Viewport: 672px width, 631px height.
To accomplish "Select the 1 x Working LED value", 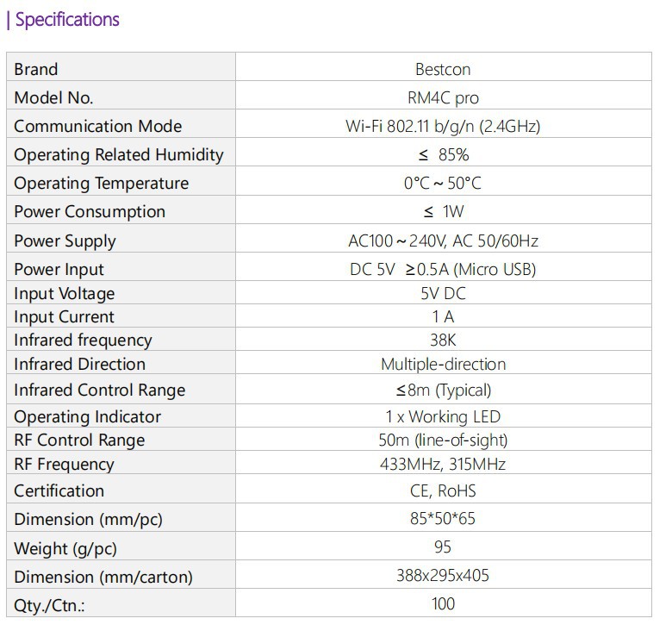I will point(443,416).
